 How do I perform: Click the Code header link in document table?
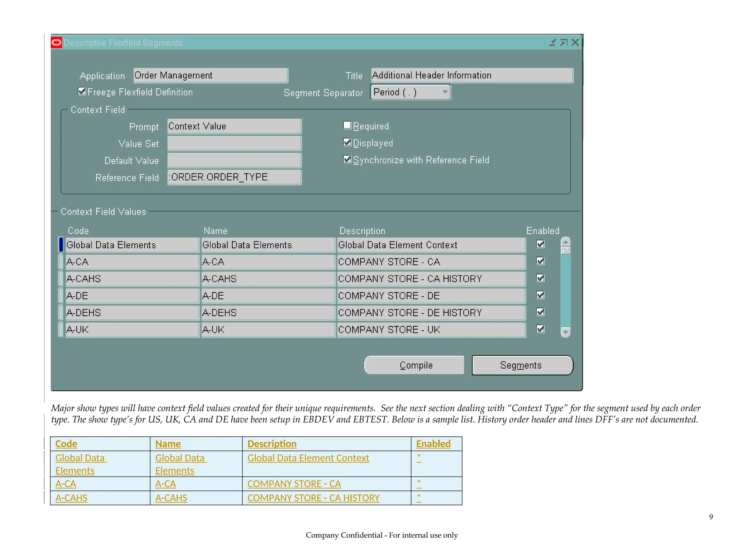[x=66, y=444]
